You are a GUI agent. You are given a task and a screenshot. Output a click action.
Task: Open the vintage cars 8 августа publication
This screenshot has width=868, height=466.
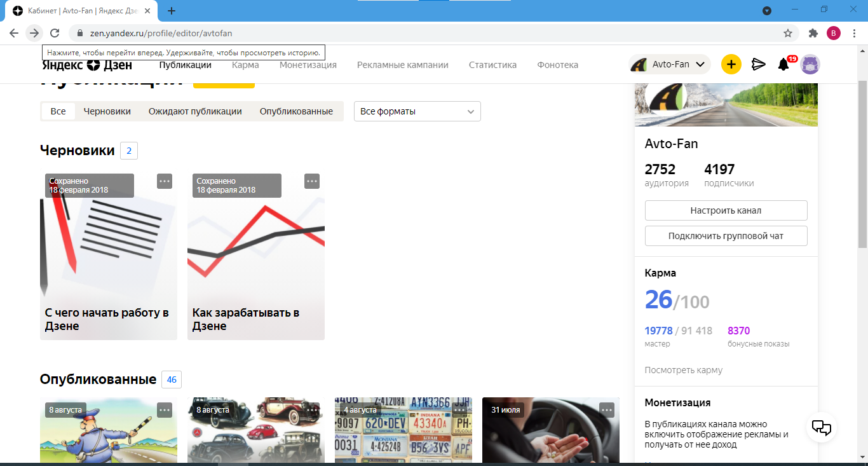pos(256,430)
